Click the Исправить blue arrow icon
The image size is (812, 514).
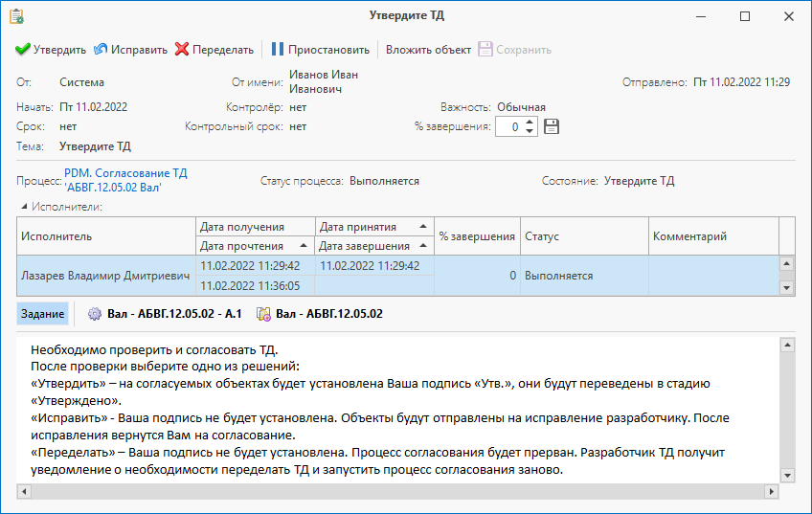pyautogui.click(x=101, y=49)
